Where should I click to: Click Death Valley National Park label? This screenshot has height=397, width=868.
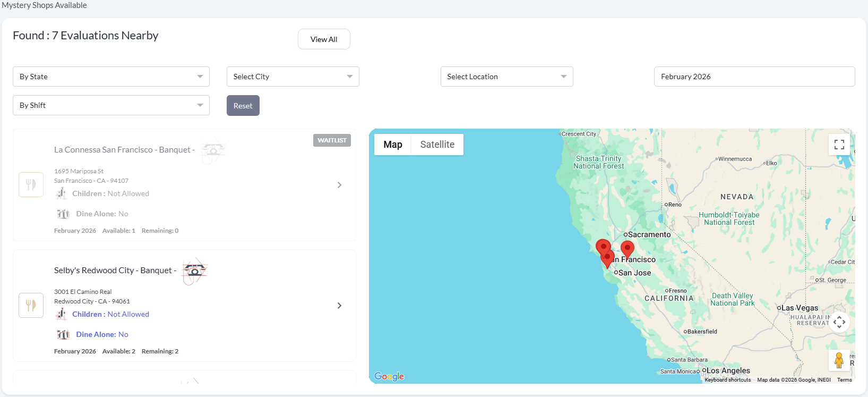click(733, 299)
